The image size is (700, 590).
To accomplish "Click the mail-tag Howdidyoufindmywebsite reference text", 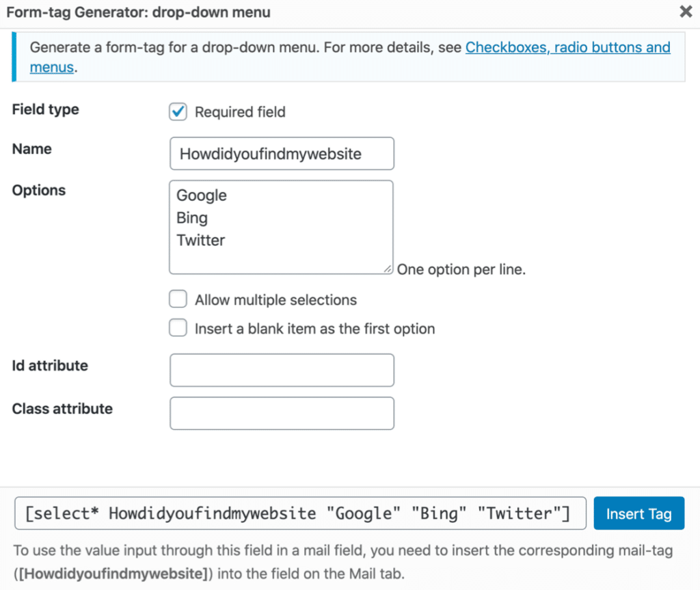I will 109,574.
